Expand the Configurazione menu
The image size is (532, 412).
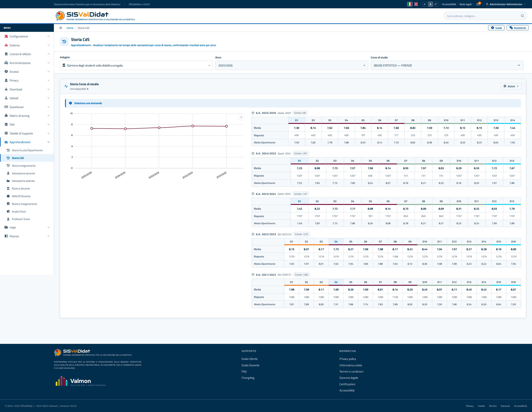27,36
